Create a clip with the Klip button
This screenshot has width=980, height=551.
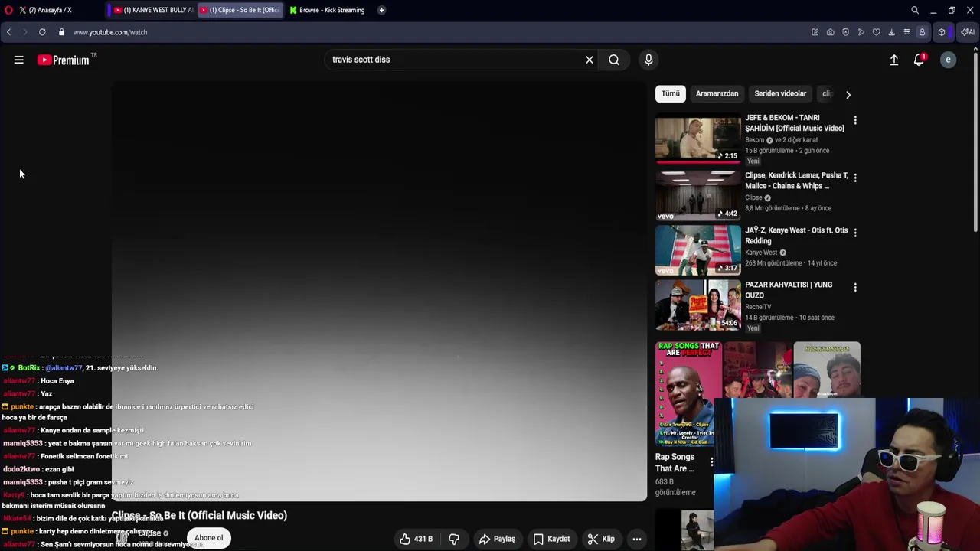click(x=601, y=539)
